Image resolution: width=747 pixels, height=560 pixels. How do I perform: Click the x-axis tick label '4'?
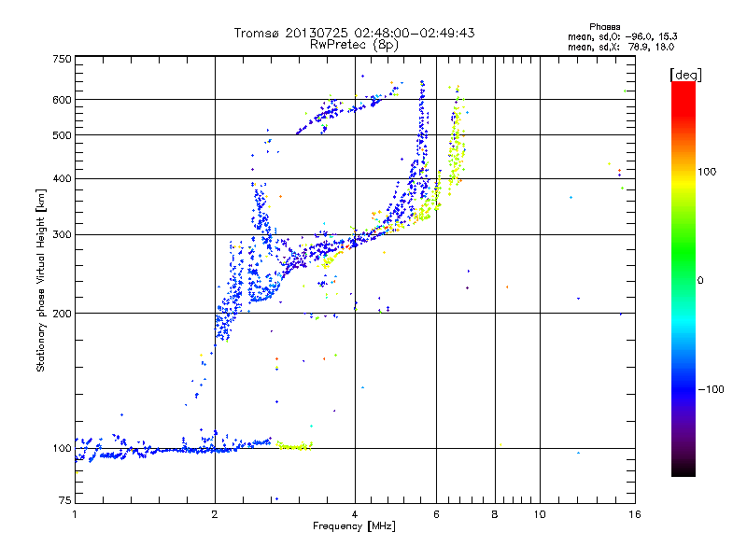tap(355, 514)
